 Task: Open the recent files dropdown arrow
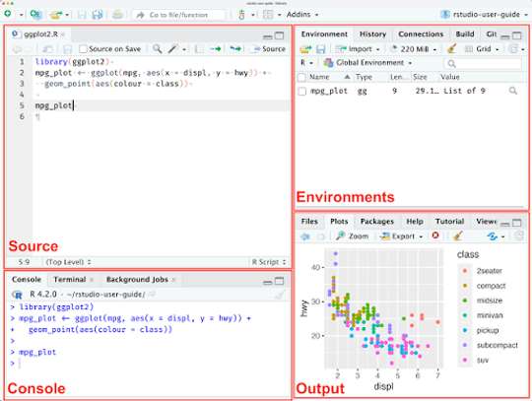pyautogui.click(x=67, y=15)
